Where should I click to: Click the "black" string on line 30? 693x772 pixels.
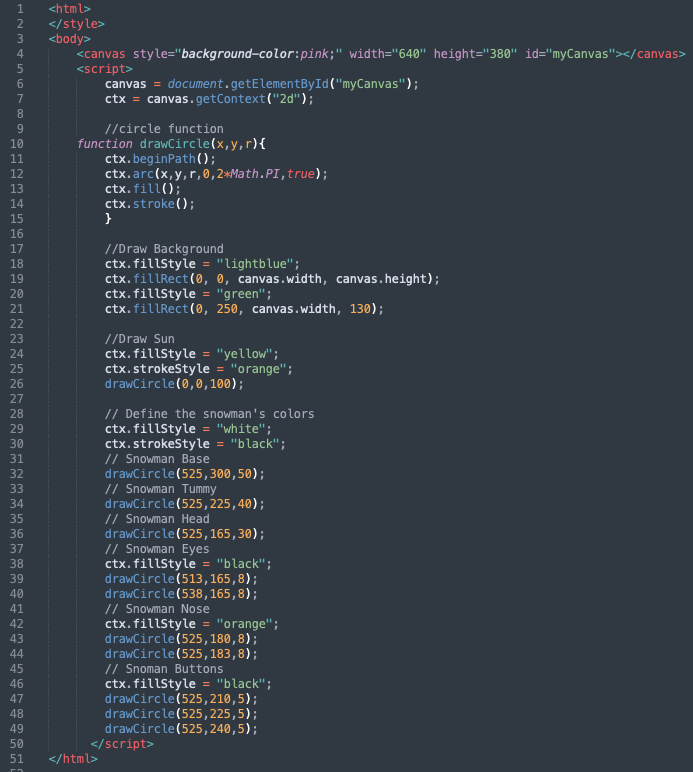tap(255, 444)
